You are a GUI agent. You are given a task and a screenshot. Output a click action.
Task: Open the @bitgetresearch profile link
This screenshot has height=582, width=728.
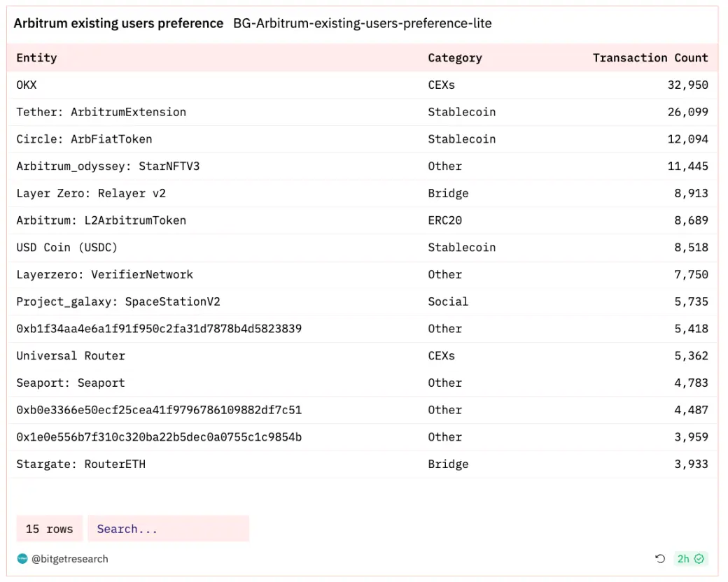tap(69, 559)
